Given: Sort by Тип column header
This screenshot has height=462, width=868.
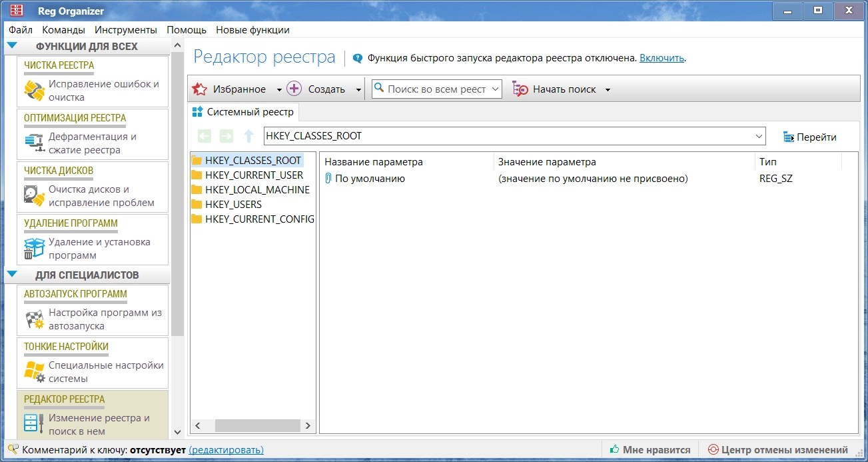Looking at the screenshot, I should pos(798,162).
